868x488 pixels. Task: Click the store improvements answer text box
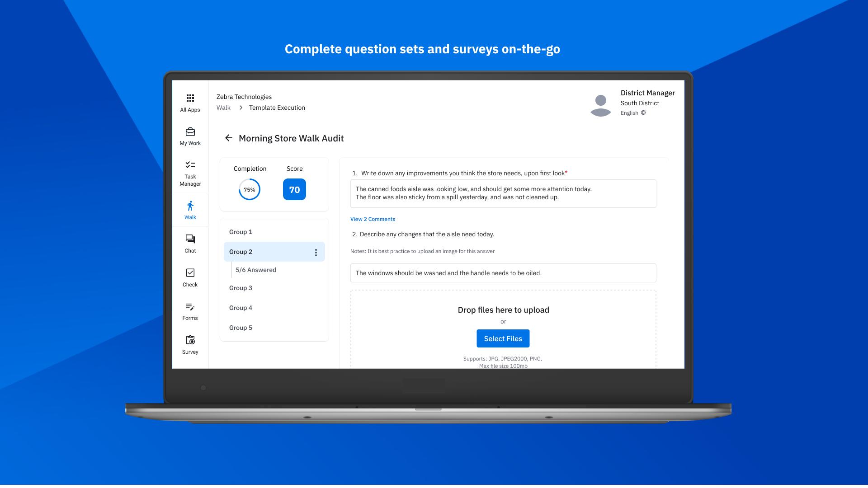click(503, 193)
